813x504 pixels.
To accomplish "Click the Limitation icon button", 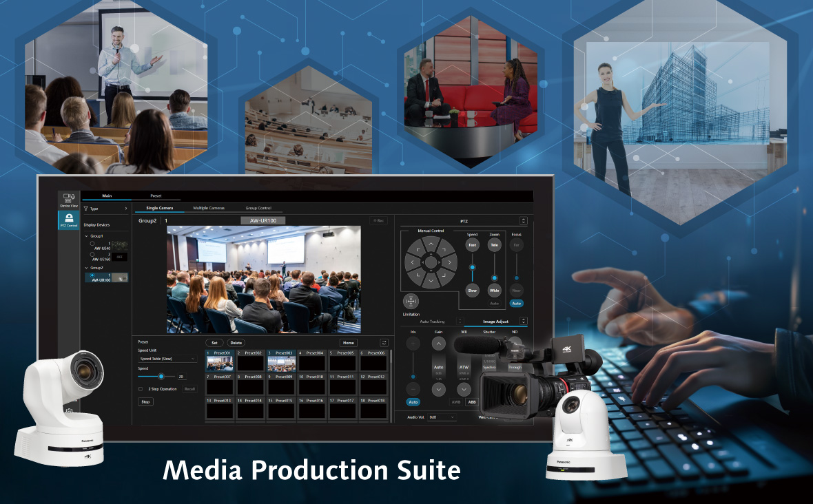I will point(410,302).
